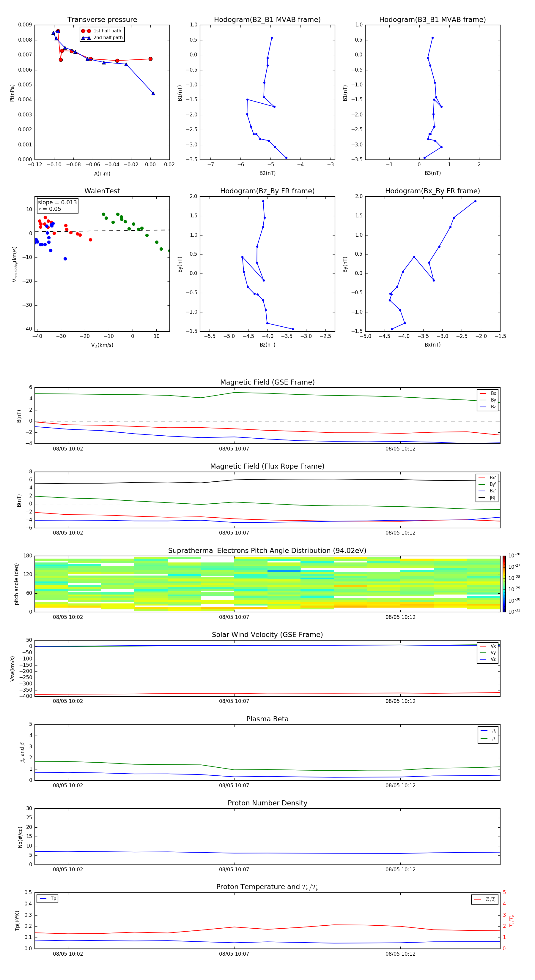The image size is (535, 980).
Task: Click the 10^-31 colorbar label
Action: [x=514, y=611]
